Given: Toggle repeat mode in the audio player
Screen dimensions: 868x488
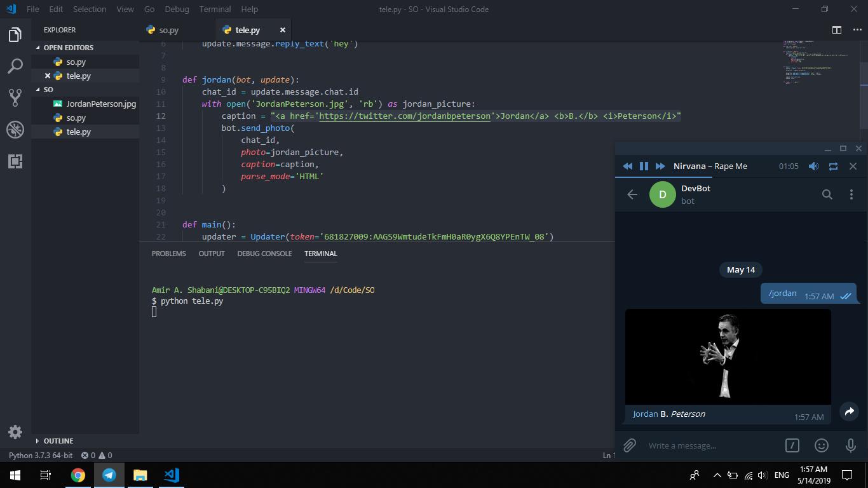Looking at the screenshot, I should click(x=833, y=166).
